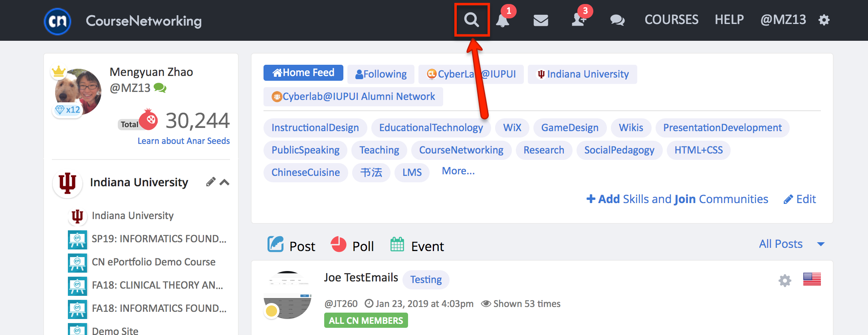Create a new Post
This screenshot has width=868, height=335.
291,245
